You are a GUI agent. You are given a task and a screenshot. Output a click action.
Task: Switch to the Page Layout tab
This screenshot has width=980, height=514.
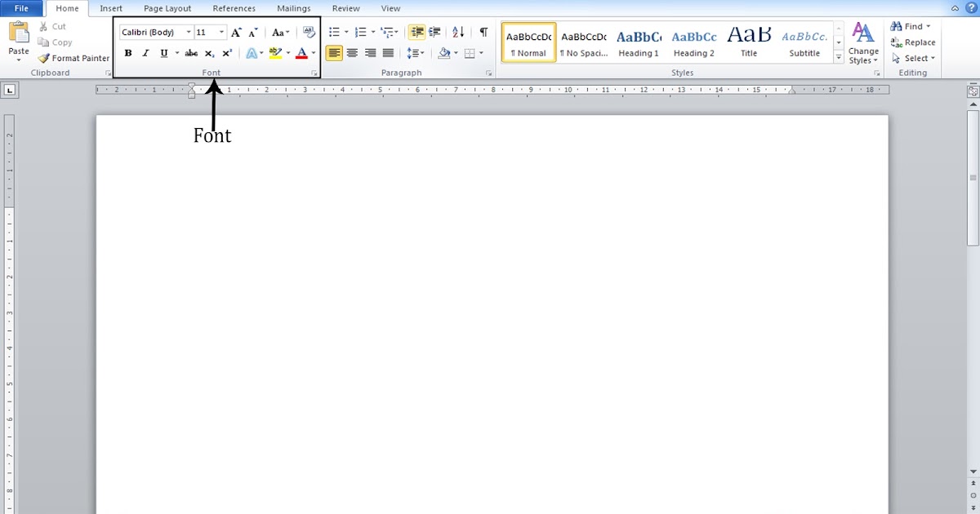(167, 8)
